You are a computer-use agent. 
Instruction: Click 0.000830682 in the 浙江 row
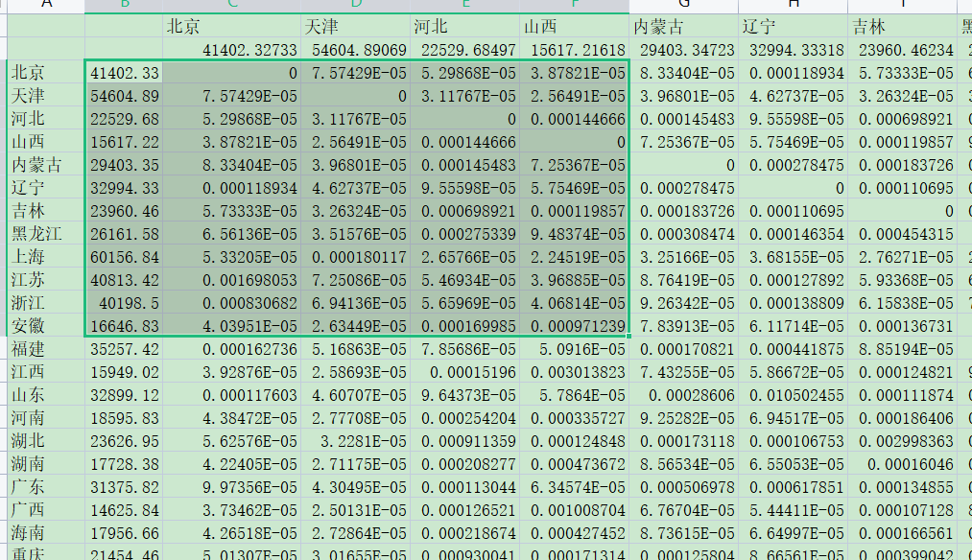(232, 303)
